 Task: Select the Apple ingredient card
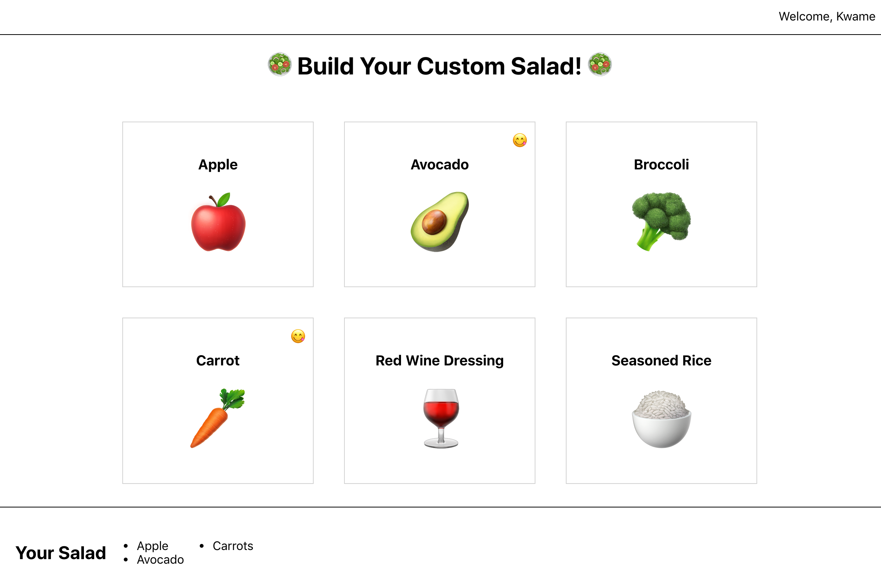218,266
